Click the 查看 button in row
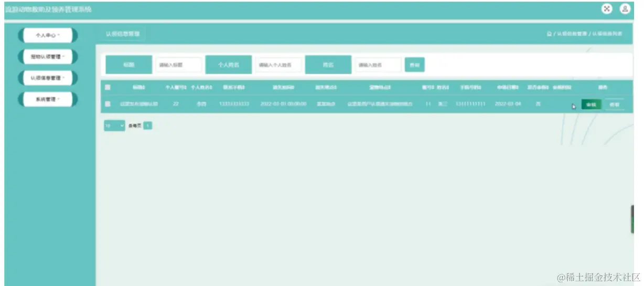The height and width of the screenshot is (286, 644). 614,104
